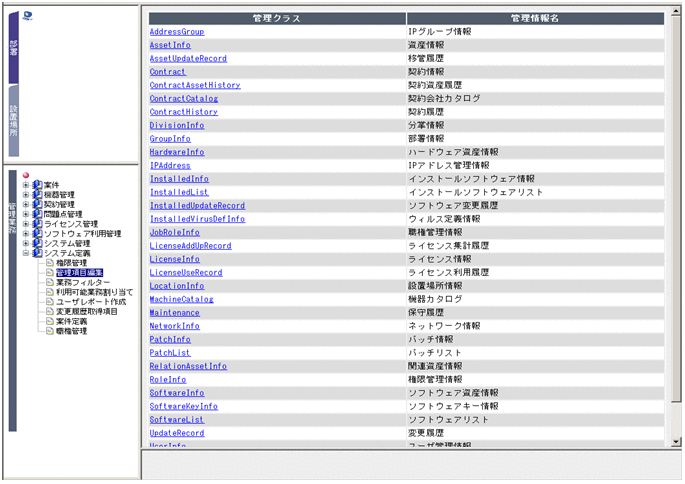
Task: Click the scroll down arrow of the list
Action: click(676, 442)
